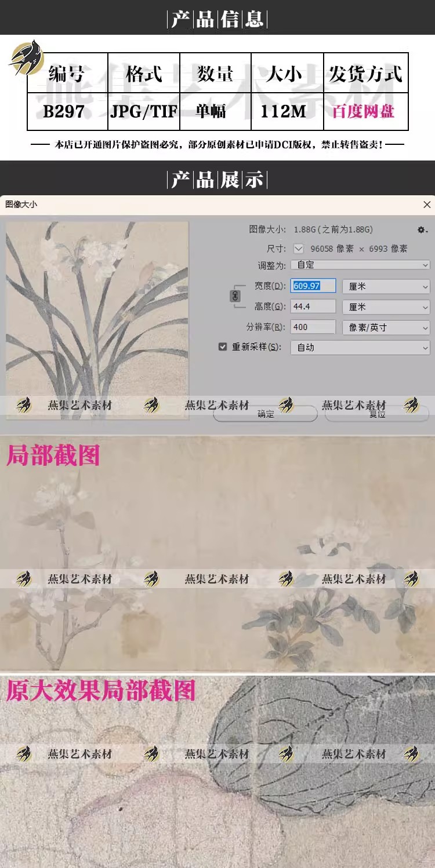Click the 产品信息 section heading
Viewport: 435px width, 868px height.
pos(217,19)
